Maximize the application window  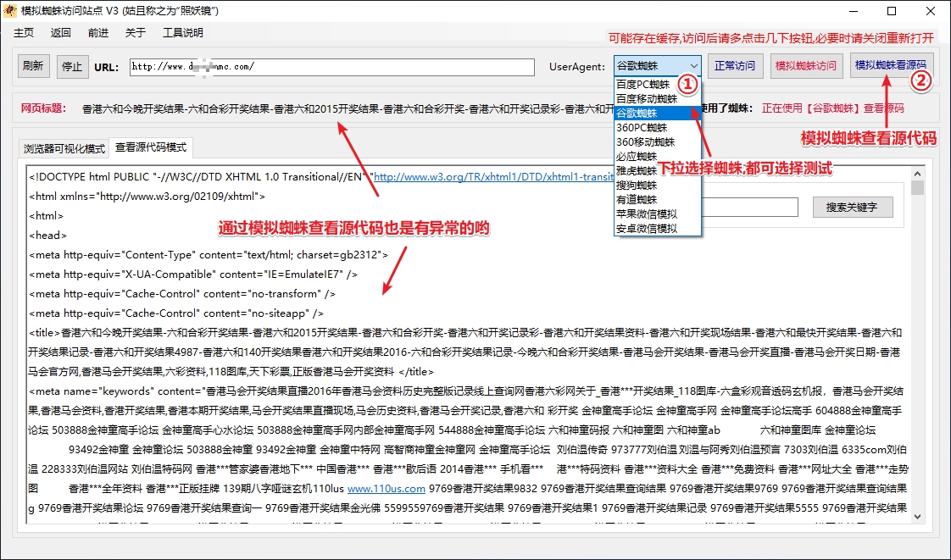click(x=891, y=11)
